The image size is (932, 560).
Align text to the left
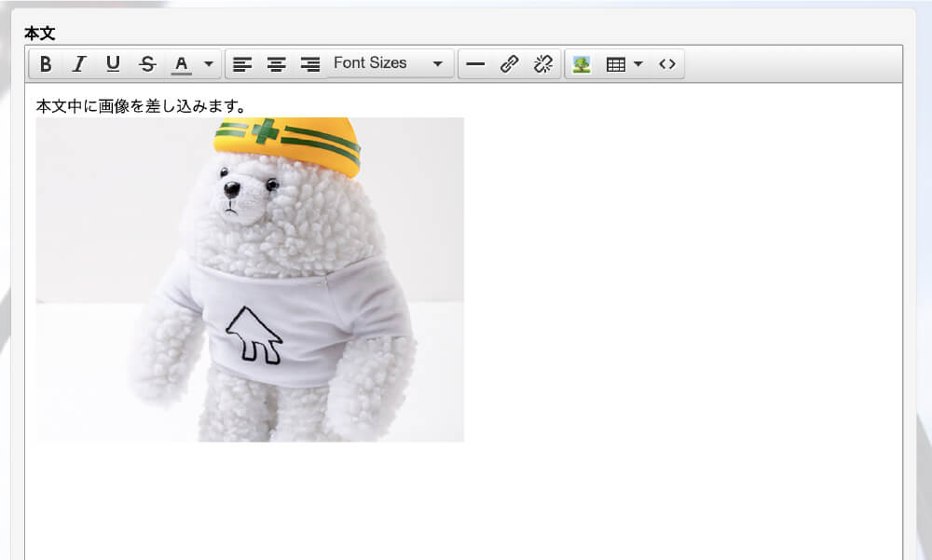242,64
